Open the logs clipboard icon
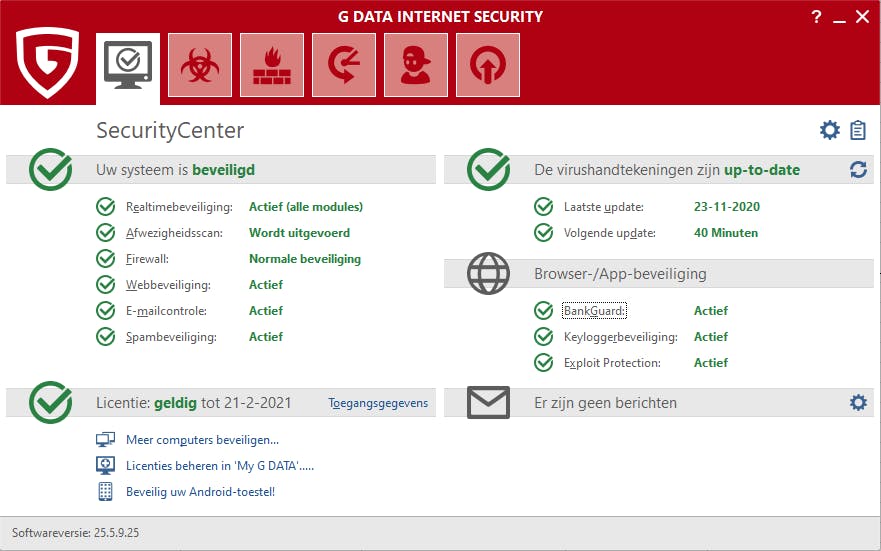The image size is (881, 551). (858, 130)
